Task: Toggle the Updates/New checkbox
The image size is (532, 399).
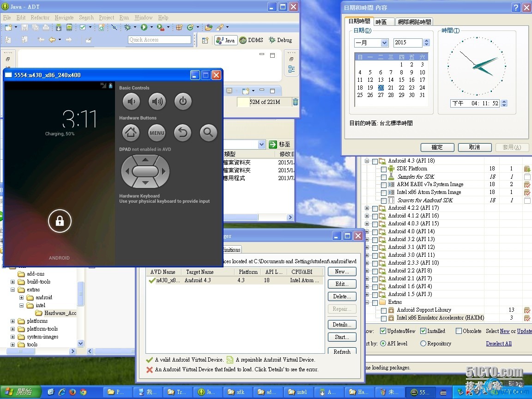Action: click(x=383, y=331)
